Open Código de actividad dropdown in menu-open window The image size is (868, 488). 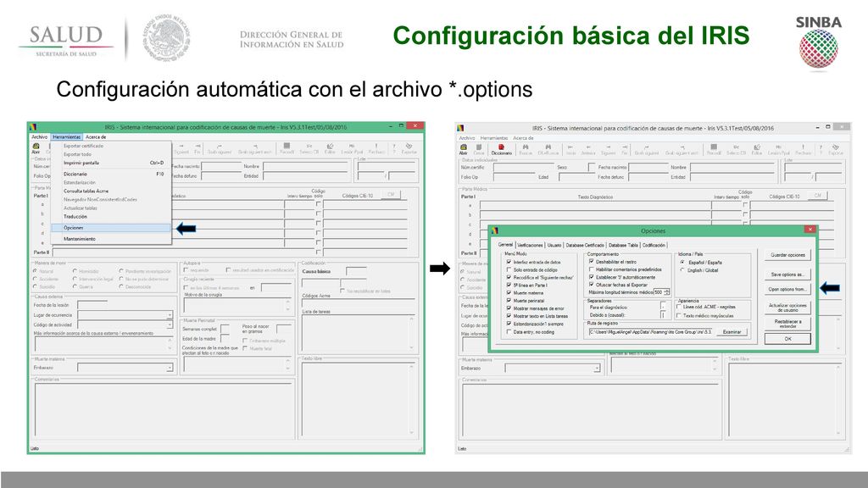pyautogui.click(x=170, y=324)
